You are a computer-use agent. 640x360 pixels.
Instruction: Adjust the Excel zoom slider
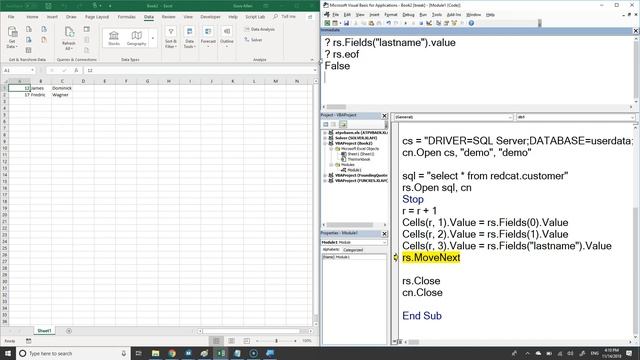pos(276,341)
